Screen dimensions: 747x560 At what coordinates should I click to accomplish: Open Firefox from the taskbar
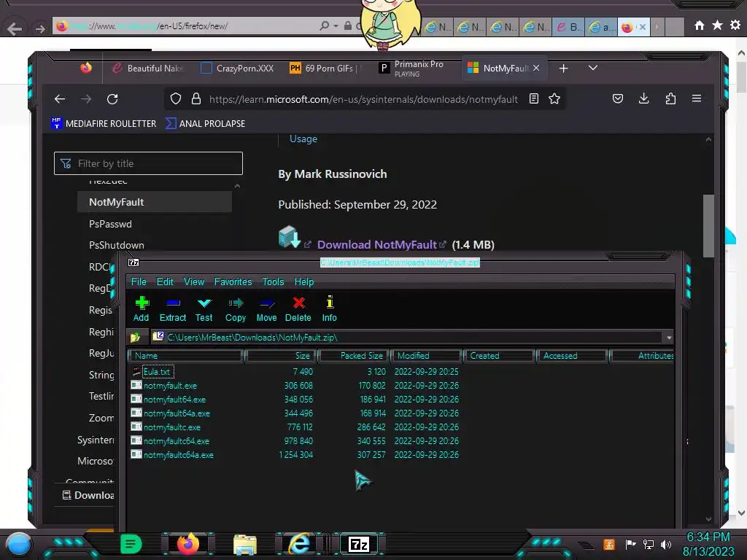tap(187, 544)
